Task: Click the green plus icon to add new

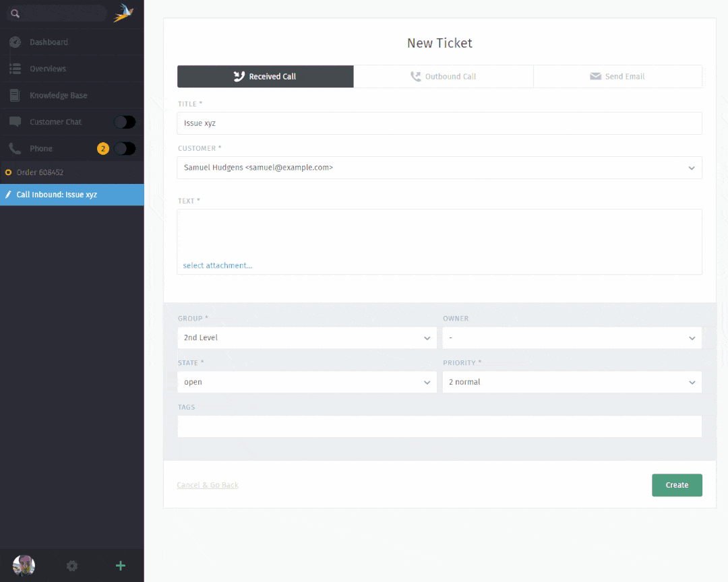Action: 121,566
